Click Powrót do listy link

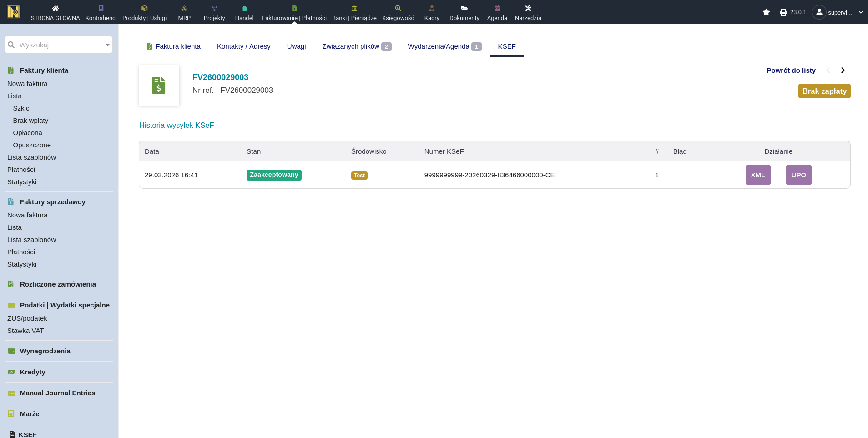point(791,70)
